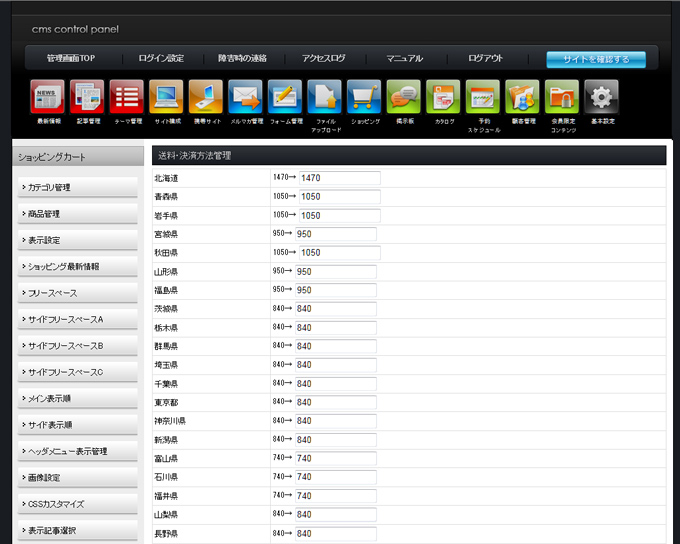The height and width of the screenshot is (544, 680).
Task: Select 画像設定 in the sidebar
Action: [x=78, y=478]
